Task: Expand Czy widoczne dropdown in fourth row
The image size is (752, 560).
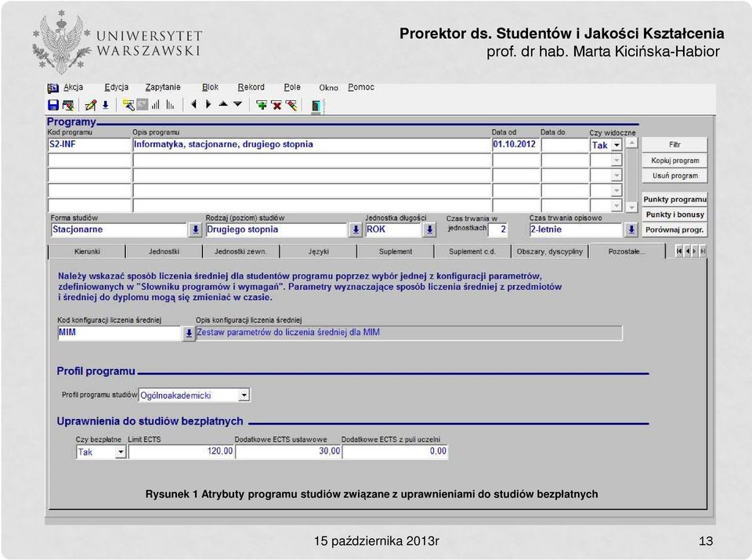Action: (x=616, y=191)
